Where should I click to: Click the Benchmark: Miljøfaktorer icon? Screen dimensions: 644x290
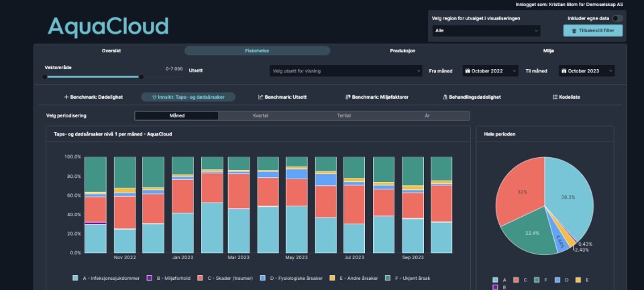tap(348, 97)
